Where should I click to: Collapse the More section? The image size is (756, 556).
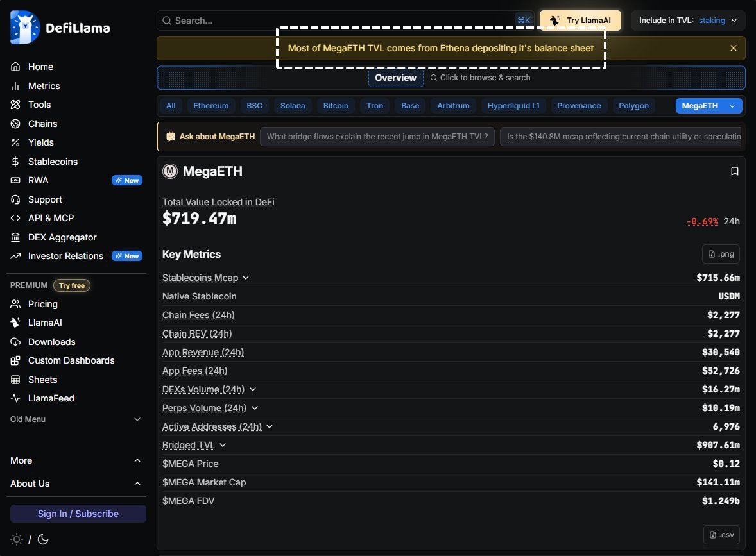tap(76, 460)
